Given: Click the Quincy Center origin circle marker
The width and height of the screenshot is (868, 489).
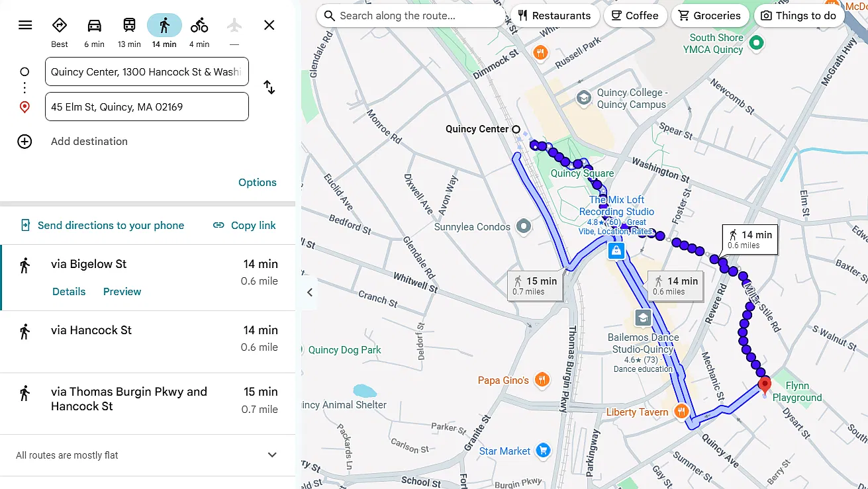Looking at the screenshot, I should click(x=516, y=129).
